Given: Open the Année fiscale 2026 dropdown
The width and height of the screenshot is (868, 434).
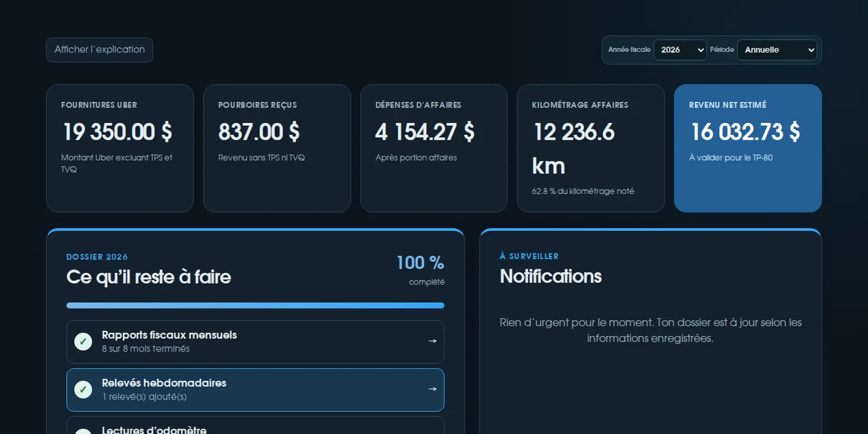Looking at the screenshot, I should point(680,50).
